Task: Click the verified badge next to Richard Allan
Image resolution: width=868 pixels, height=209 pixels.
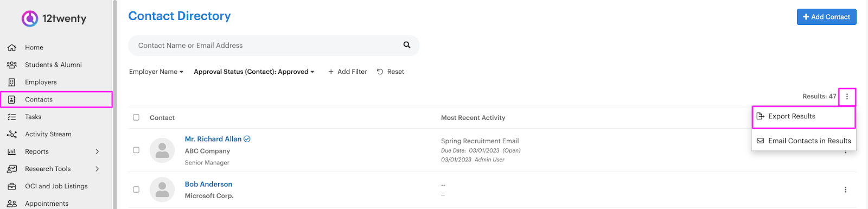Action: coord(247,139)
